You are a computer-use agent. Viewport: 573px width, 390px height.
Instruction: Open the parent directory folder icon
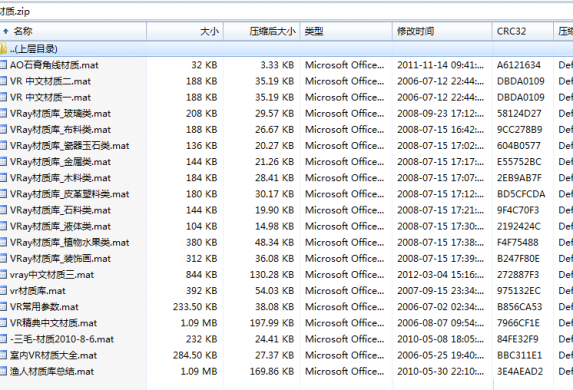[3, 49]
